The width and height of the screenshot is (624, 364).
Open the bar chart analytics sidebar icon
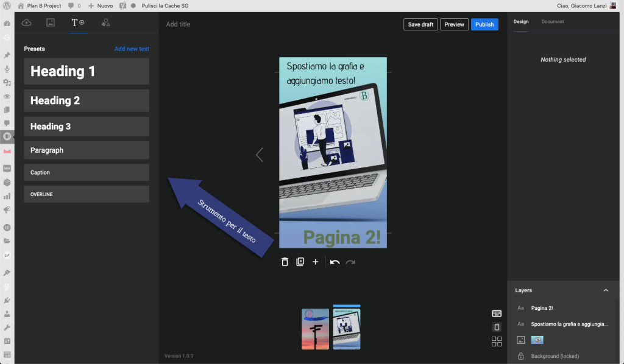(x=7, y=196)
